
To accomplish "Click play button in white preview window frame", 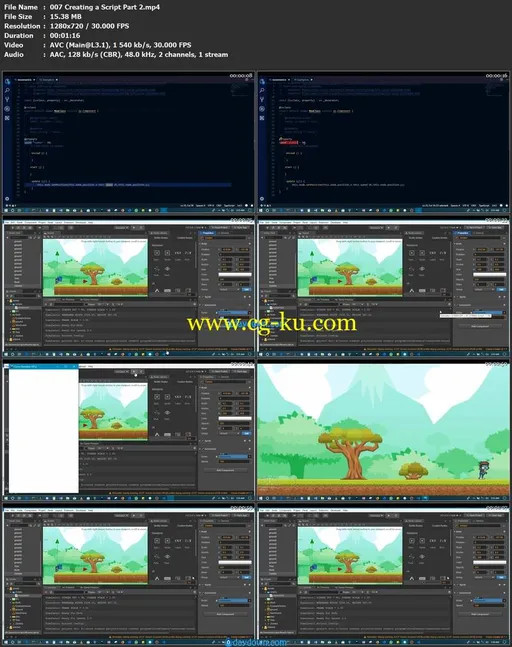I will point(134,371).
